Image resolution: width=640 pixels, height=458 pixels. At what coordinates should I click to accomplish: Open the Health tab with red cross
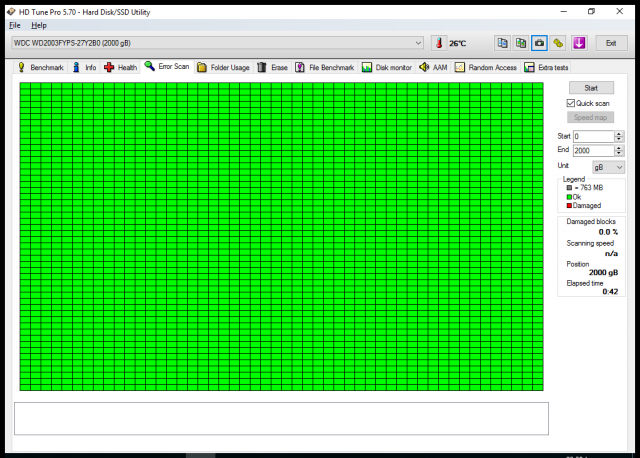121,67
